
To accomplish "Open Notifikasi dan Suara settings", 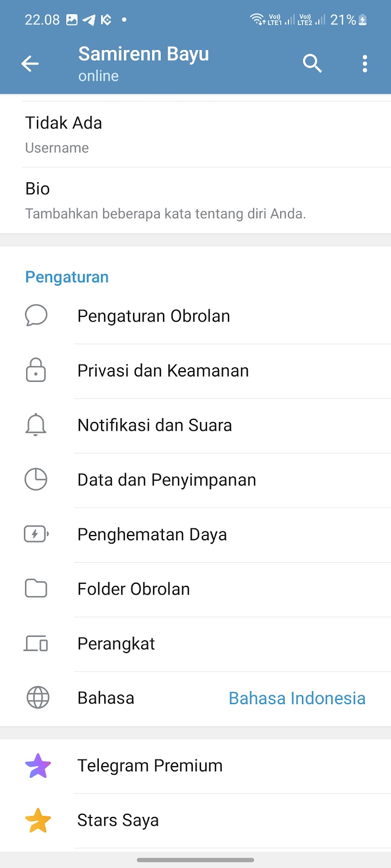I will tap(155, 425).
